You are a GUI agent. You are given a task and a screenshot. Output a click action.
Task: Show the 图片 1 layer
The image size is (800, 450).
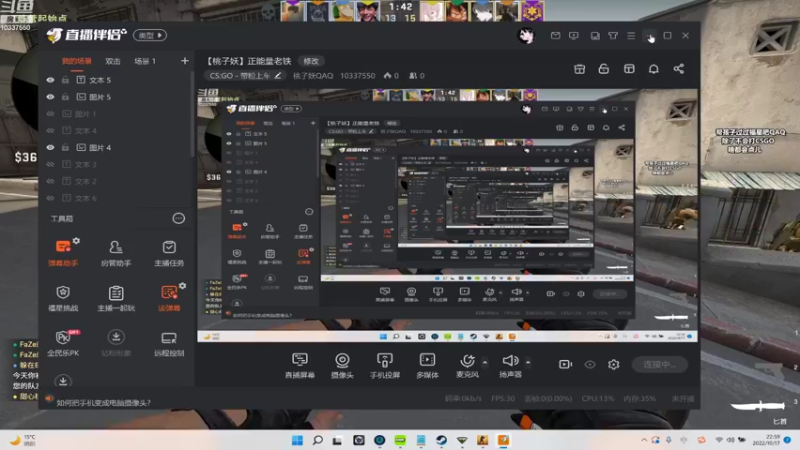coord(50,114)
